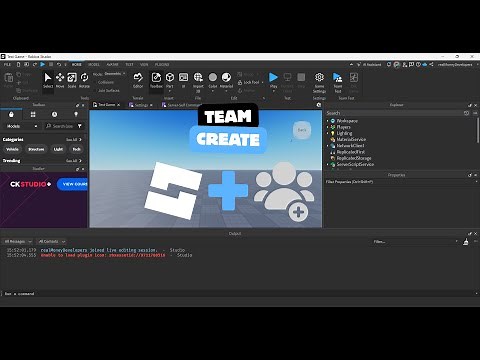The height and width of the screenshot is (360, 480).
Task: Open Game Settings
Action: [319, 82]
